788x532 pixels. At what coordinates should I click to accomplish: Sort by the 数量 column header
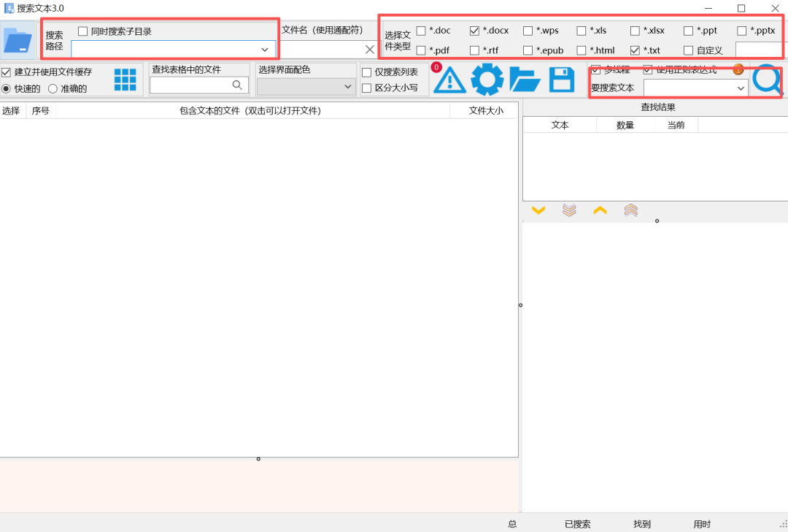[x=625, y=125]
